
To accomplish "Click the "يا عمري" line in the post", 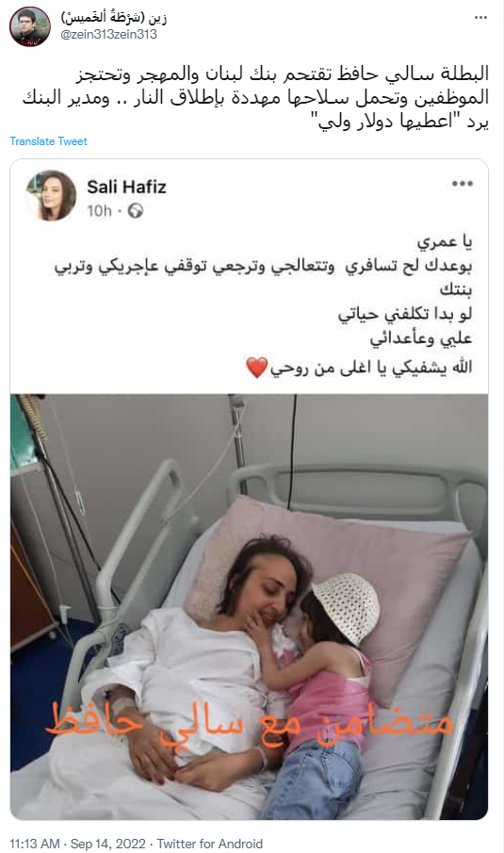I will point(445,242).
